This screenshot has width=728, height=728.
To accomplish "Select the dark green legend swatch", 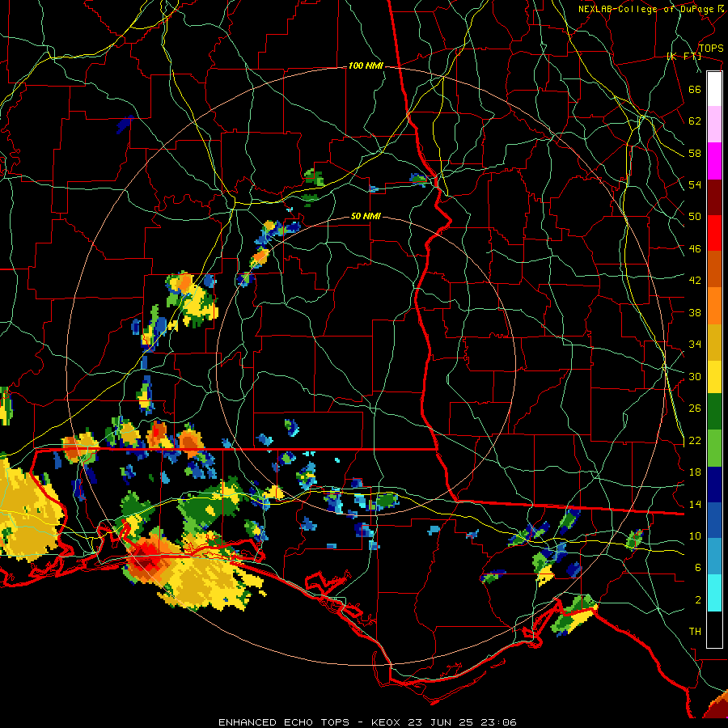I will [714, 412].
